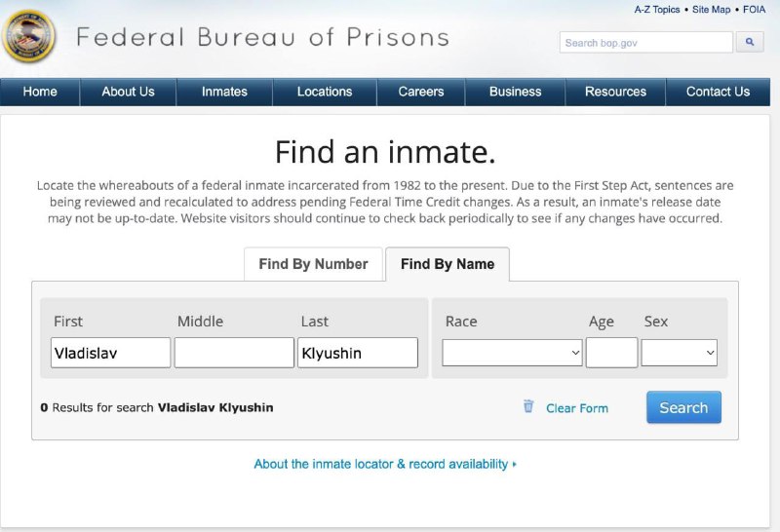The width and height of the screenshot is (780, 532).
Task: Open the Inmates menu
Action: 224,92
